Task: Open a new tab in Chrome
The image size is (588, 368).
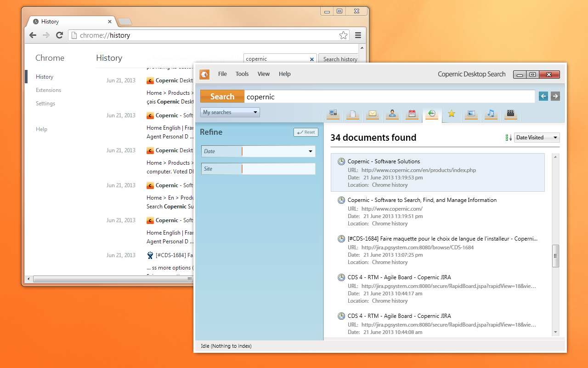Action: click(125, 22)
